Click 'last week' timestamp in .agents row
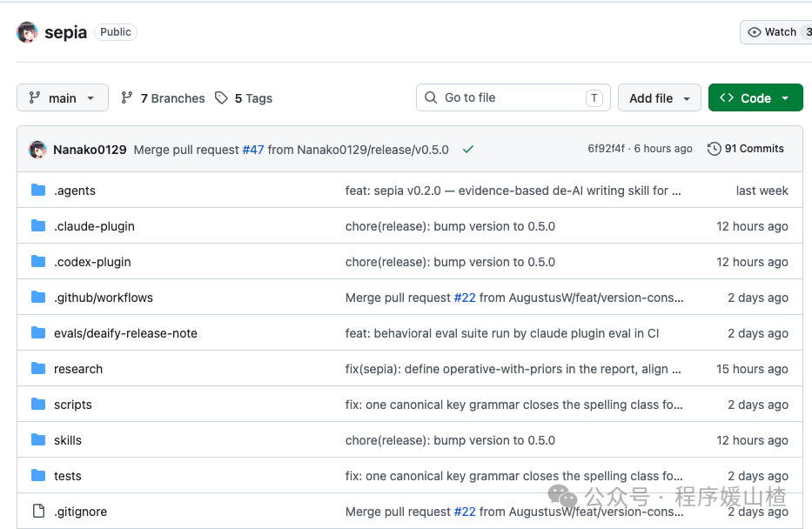This screenshot has width=812, height=529. pyautogui.click(x=762, y=191)
